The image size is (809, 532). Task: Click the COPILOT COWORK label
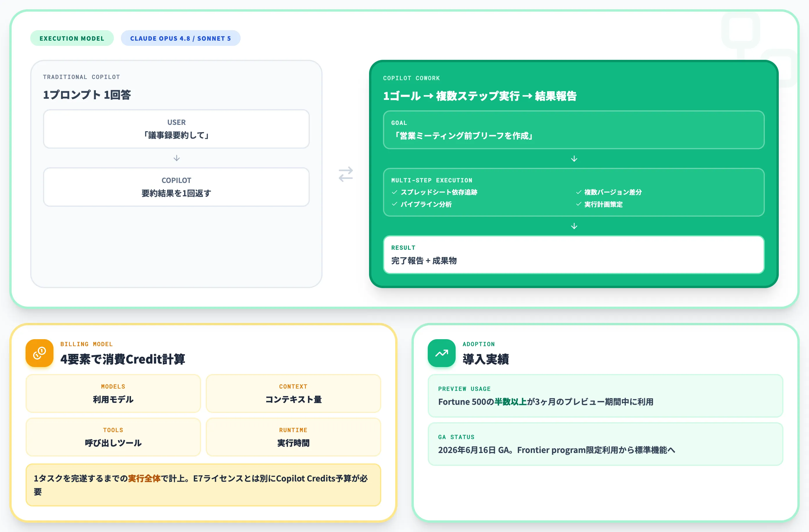(x=411, y=78)
